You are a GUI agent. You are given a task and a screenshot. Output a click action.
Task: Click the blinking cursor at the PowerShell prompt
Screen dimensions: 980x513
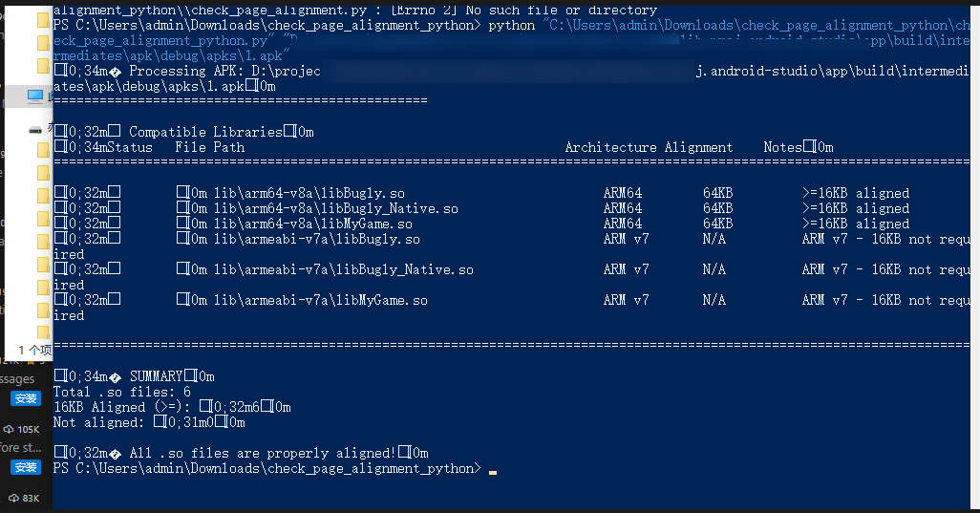point(492,471)
